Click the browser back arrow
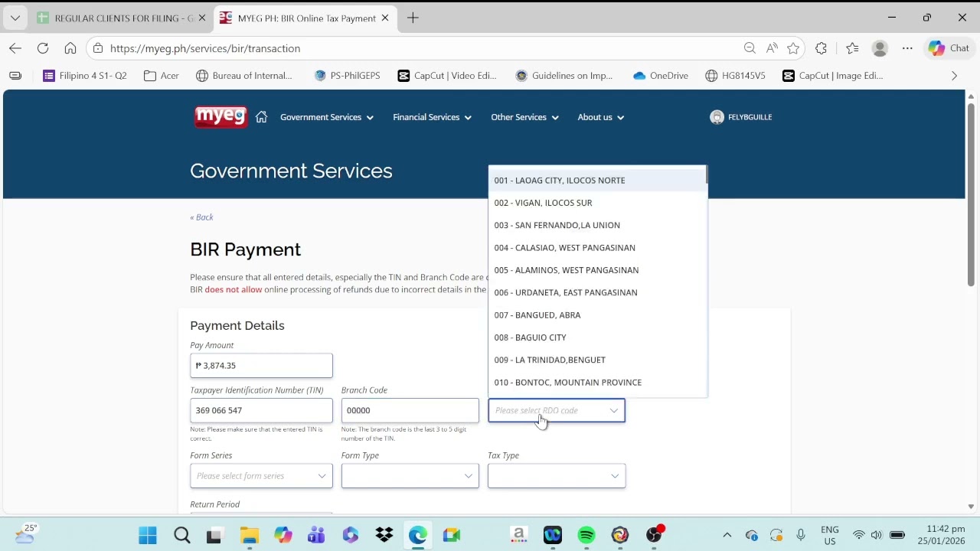This screenshot has height=551, width=980. (15, 48)
